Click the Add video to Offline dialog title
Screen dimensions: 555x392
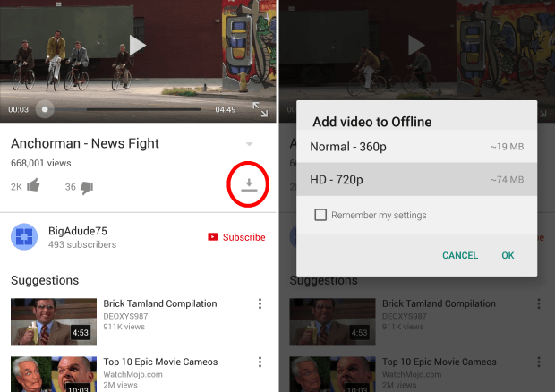[372, 122]
